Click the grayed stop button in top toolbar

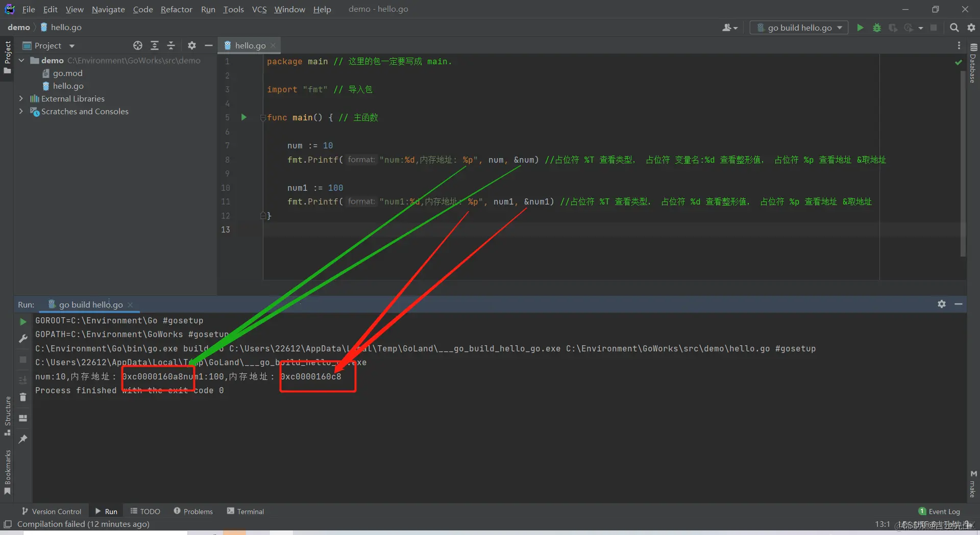point(934,28)
